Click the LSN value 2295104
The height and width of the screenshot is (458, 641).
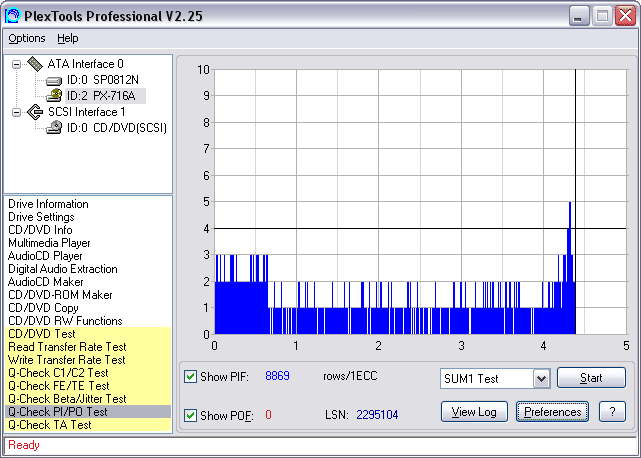point(377,415)
